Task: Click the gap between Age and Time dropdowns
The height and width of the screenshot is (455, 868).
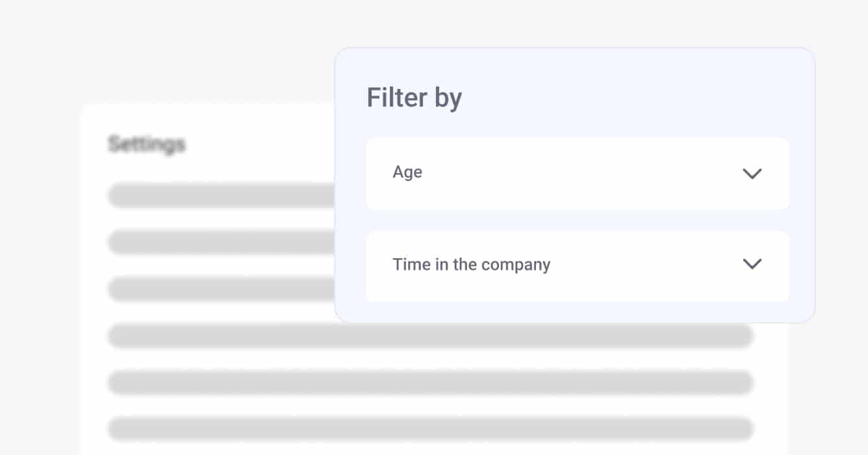Action: pyautogui.click(x=577, y=220)
